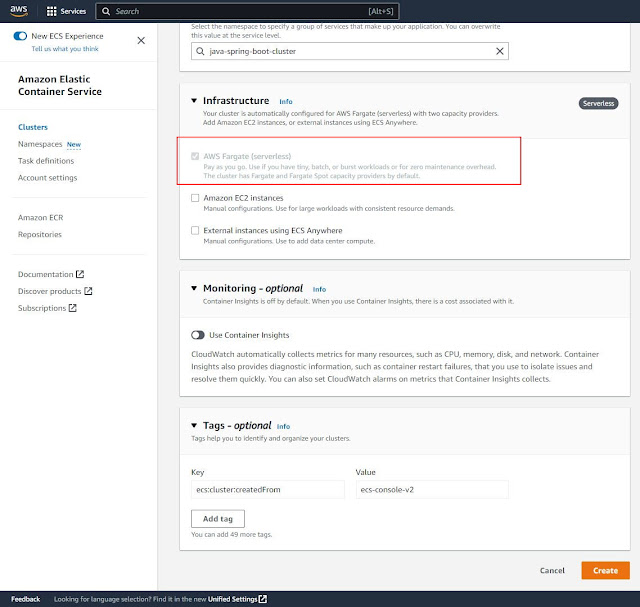Screen dimensions: 640x607
Task: Close the ECS side navigation panel
Action: pyautogui.click(x=141, y=40)
